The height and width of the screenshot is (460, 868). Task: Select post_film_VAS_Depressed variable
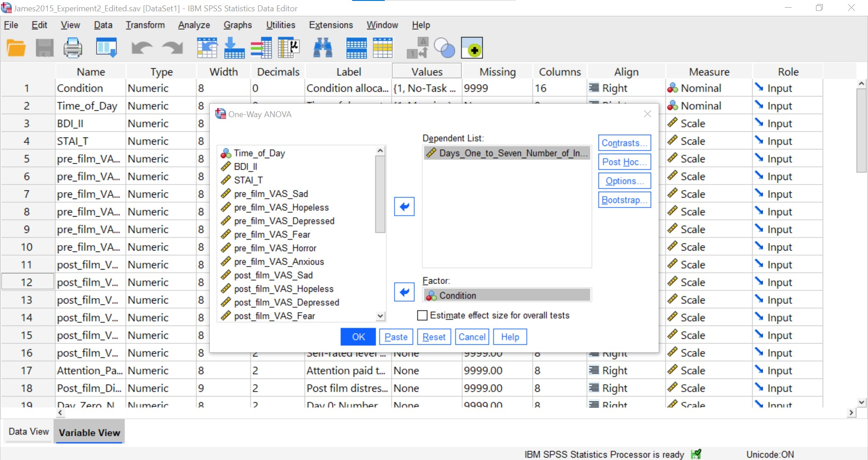tap(287, 303)
